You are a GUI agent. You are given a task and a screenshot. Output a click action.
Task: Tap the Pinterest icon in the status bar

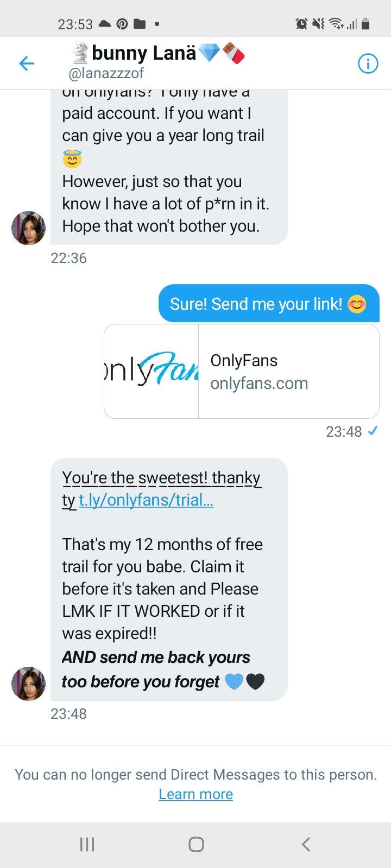point(122,24)
